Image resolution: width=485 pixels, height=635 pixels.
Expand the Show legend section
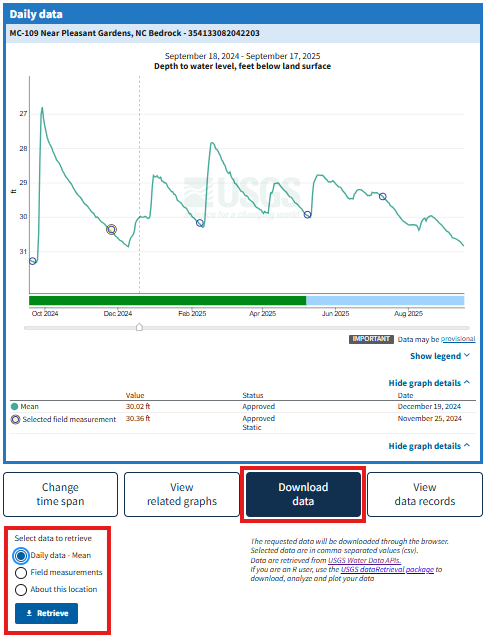[x=440, y=356]
